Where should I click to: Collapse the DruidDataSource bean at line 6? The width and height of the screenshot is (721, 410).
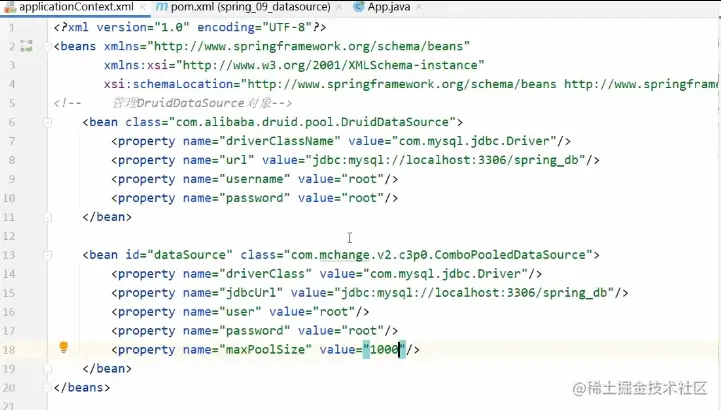tap(47, 122)
